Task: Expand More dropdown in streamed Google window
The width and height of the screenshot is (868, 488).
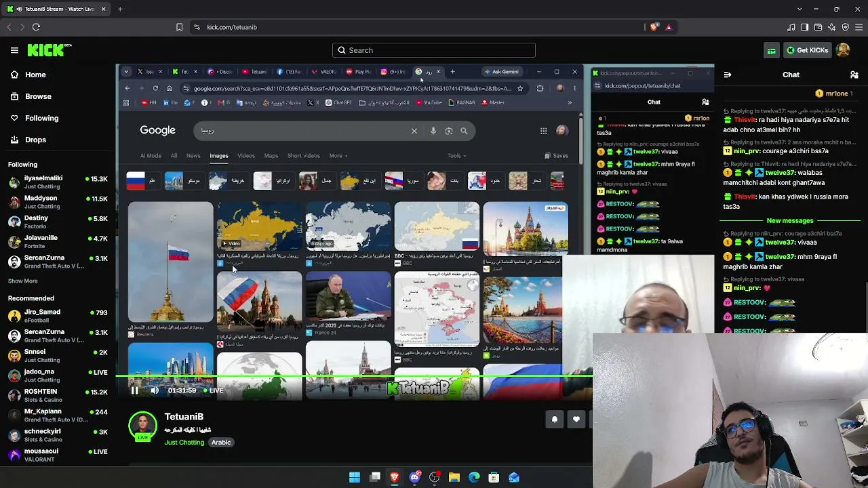Action: tap(338, 156)
